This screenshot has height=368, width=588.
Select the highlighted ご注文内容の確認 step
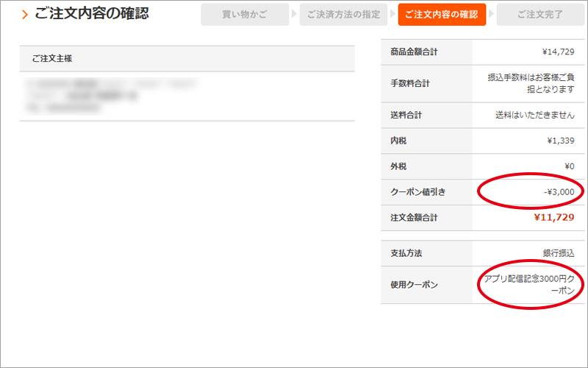[x=442, y=15]
